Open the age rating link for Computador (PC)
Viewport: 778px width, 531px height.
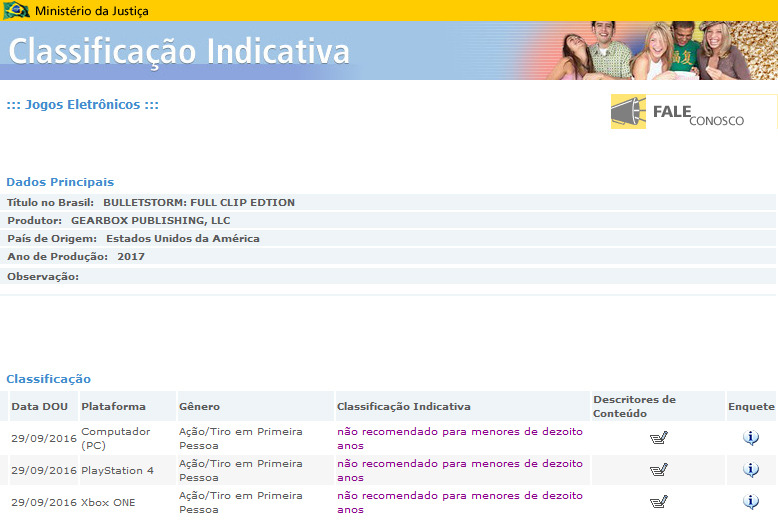pos(459,438)
